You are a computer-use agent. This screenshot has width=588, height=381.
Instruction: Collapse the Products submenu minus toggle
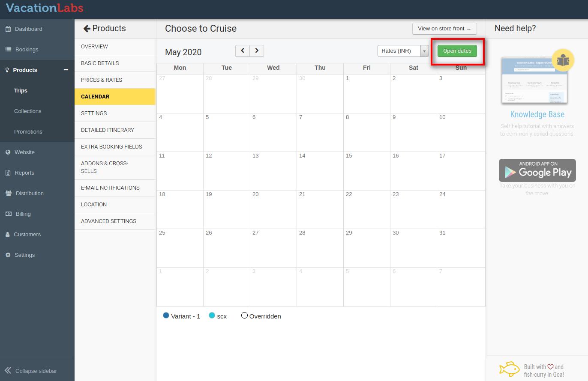pyautogui.click(x=66, y=70)
